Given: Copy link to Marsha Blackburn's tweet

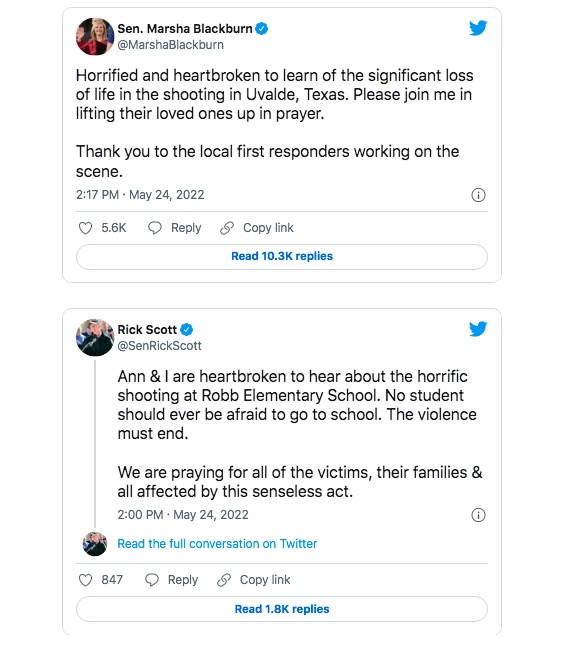Looking at the screenshot, I should pyautogui.click(x=257, y=228).
